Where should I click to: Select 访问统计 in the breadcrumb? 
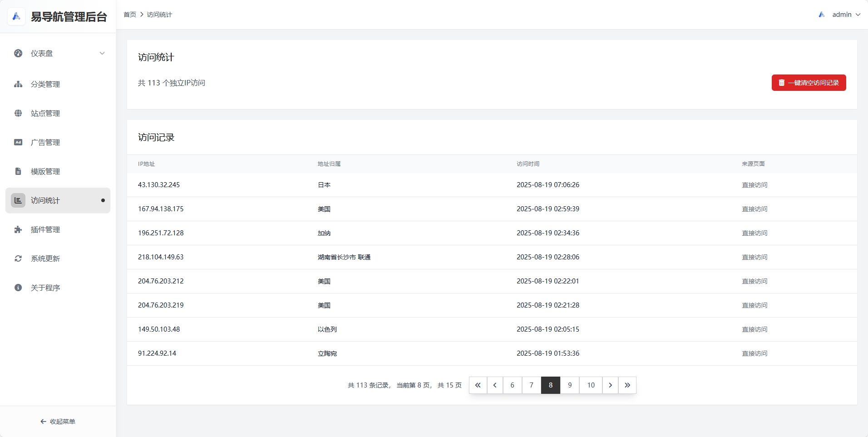[159, 14]
